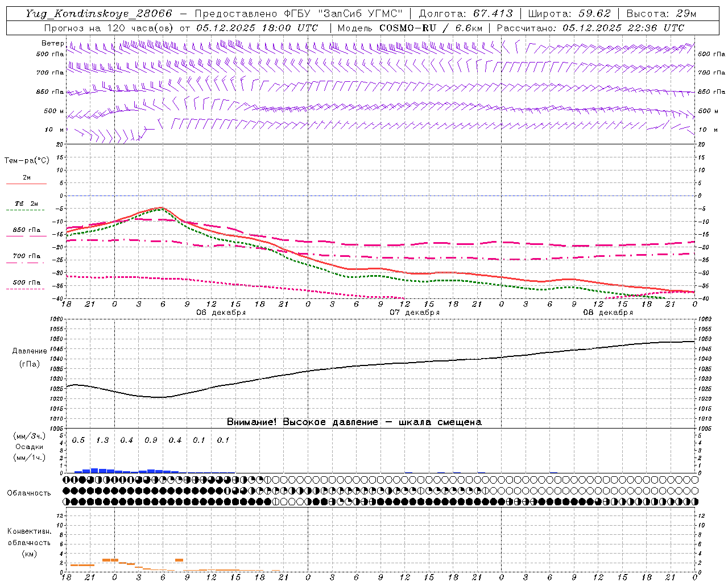Click the latitude value 59.62
Viewport: 728px width, 582px height.
[595, 14]
